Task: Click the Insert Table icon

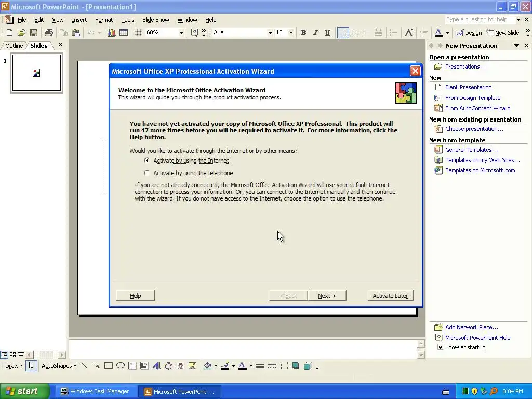Action: 124,33
